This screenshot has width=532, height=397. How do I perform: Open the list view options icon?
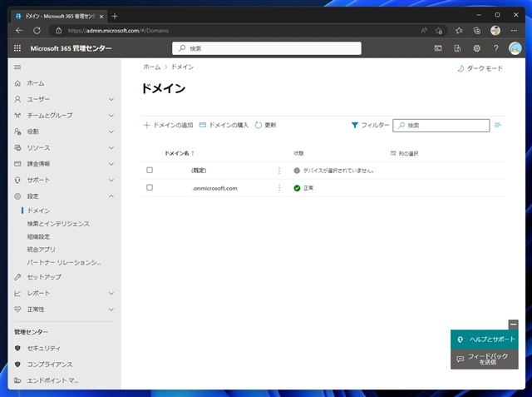498,125
